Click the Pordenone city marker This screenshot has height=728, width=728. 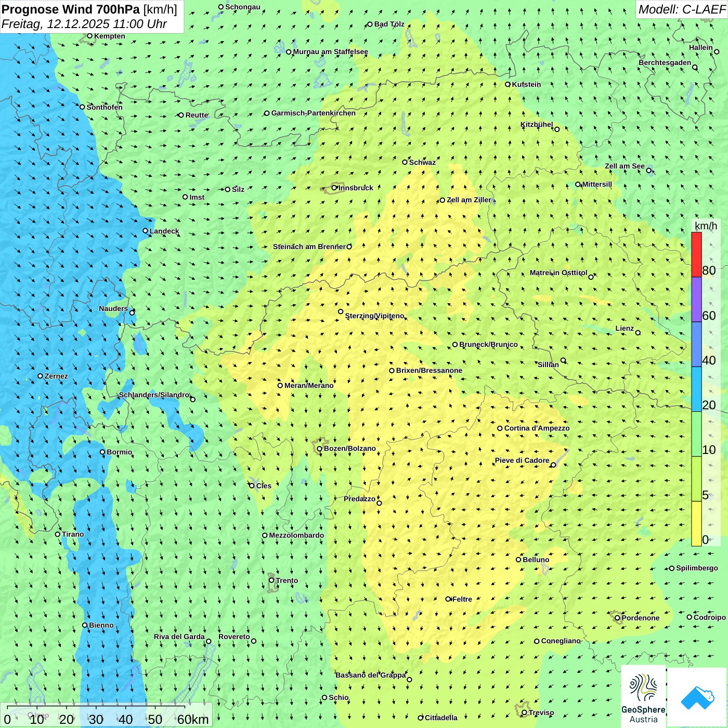[x=617, y=618]
